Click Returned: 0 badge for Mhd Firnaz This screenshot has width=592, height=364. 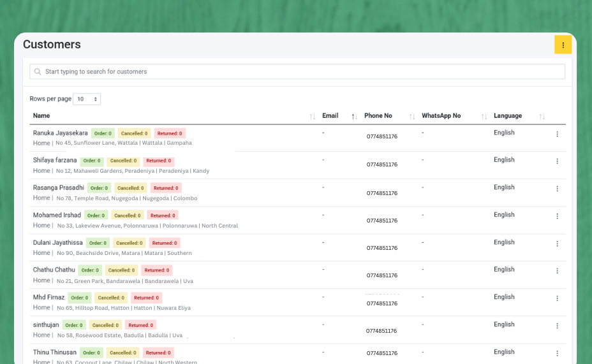point(146,298)
